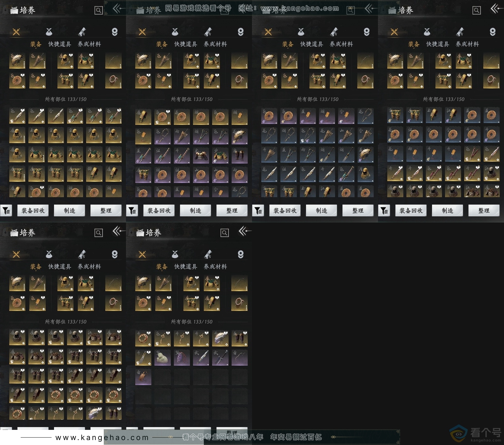Select pouch icon in bottom-left panel
This screenshot has height=445, width=504.
[x=49, y=254]
